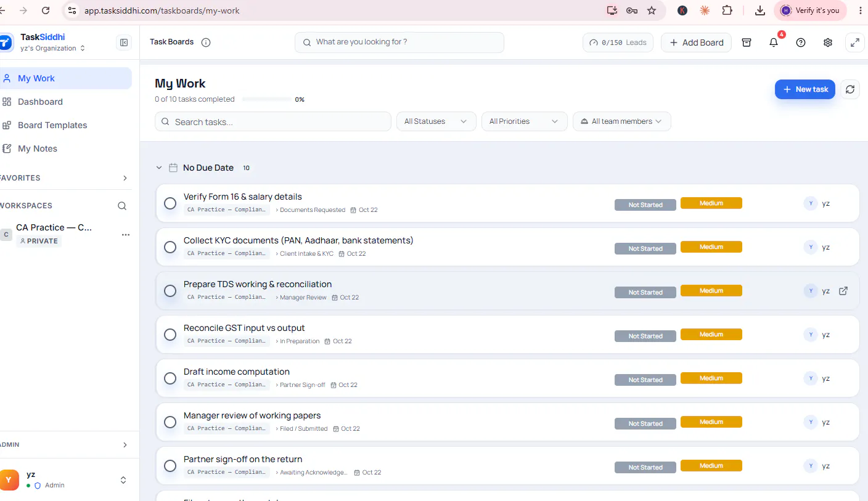Open the Task Boards info icon
Image resolution: width=868 pixels, height=501 pixels.
click(x=206, y=43)
